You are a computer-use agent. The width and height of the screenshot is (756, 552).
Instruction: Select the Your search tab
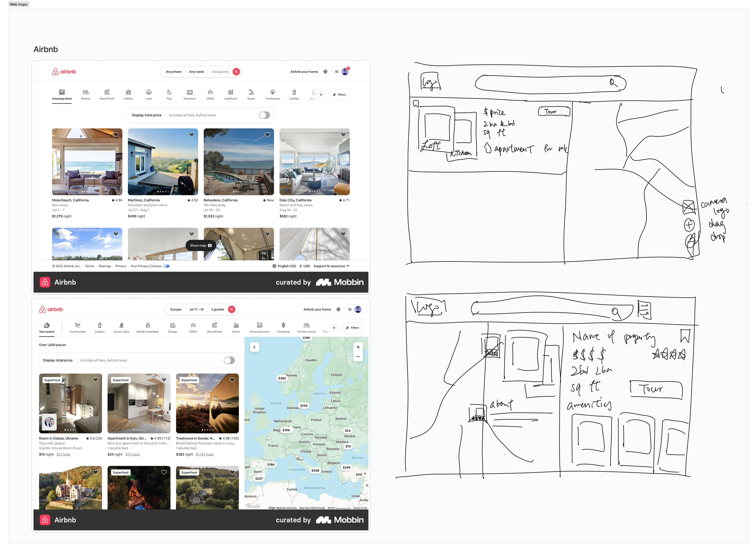click(47, 328)
